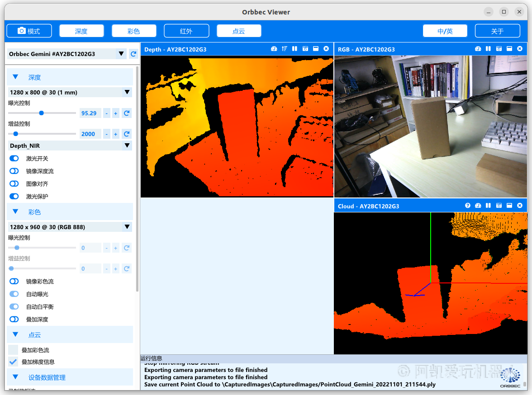
Task: Open depth range sort icon in Depth panel
Action: [284, 49]
